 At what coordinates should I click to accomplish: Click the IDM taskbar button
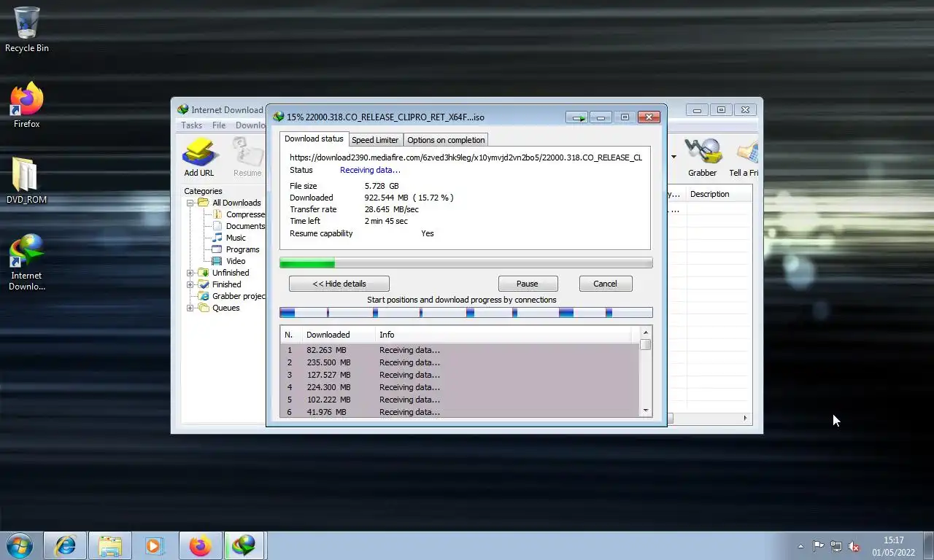pyautogui.click(x=244, y=545)
